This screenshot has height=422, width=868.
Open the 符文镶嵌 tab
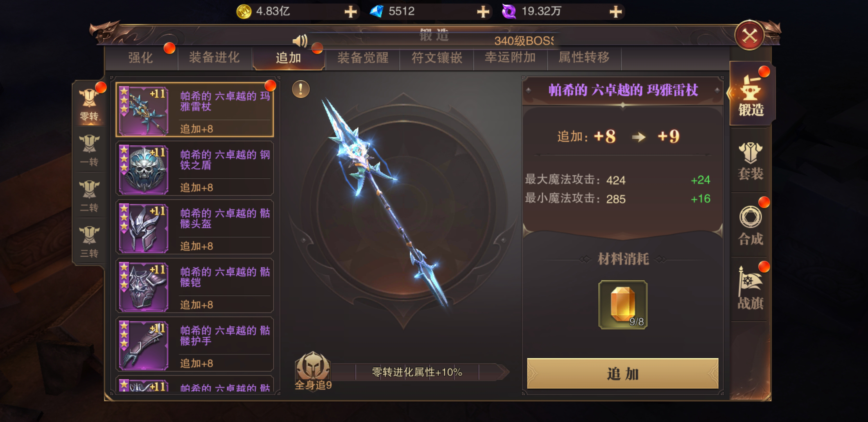(437, 58)
